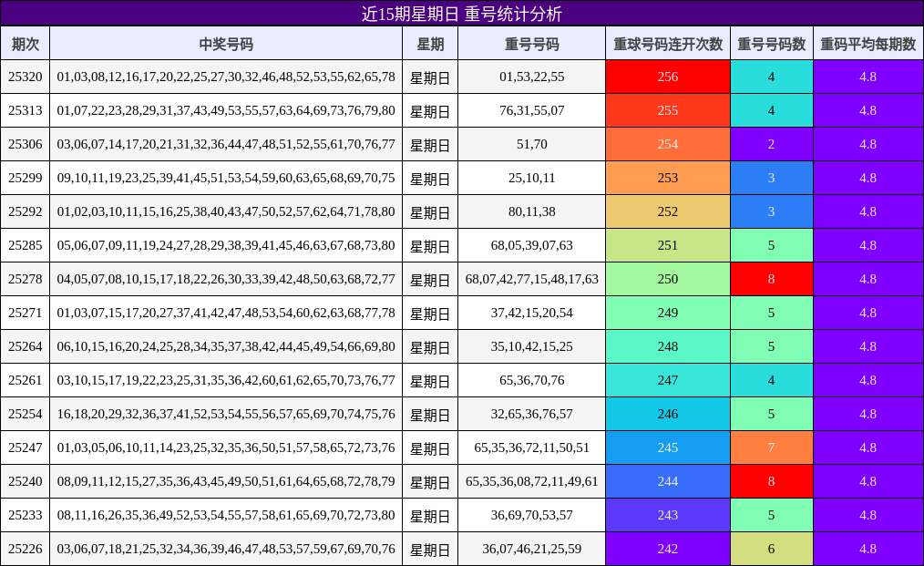
Task: Select period number 25320 in the first row
Action: [x=26, y=76]
